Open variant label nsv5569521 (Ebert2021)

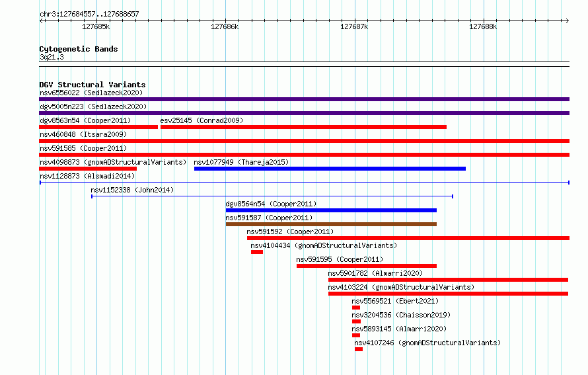(x=395, y=301)
